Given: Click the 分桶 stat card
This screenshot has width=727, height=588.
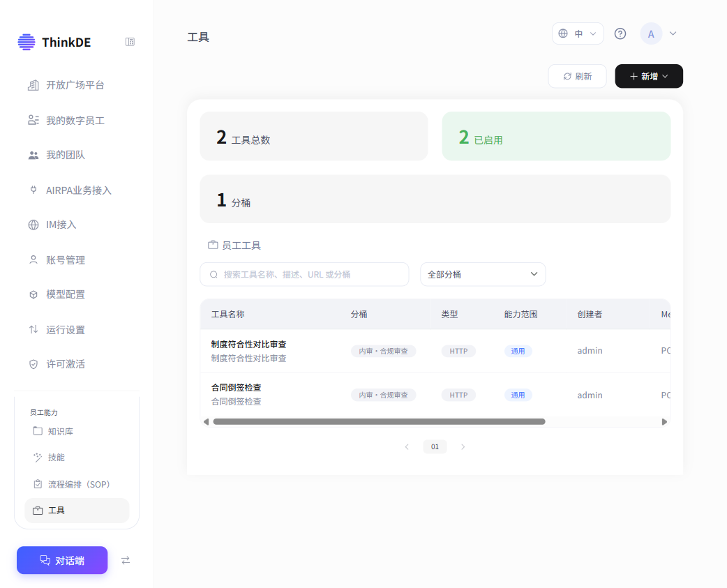Looking at the screenshot, I should tap(435, 199).
